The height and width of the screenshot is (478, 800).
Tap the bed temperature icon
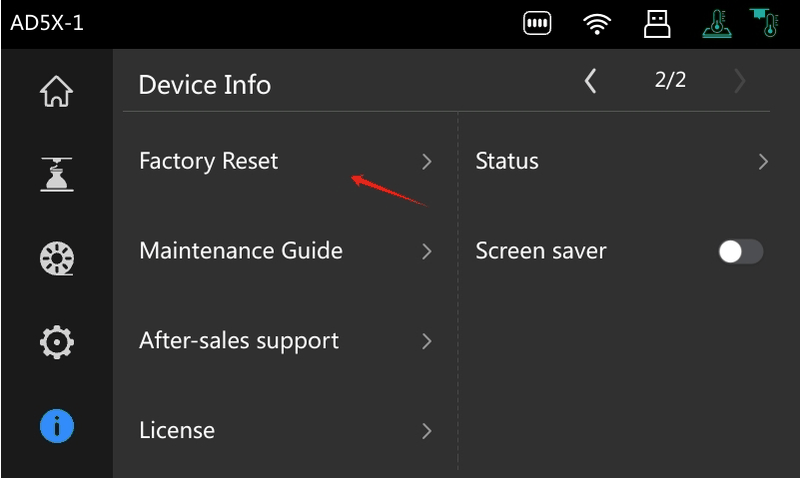tap(716, 24)
